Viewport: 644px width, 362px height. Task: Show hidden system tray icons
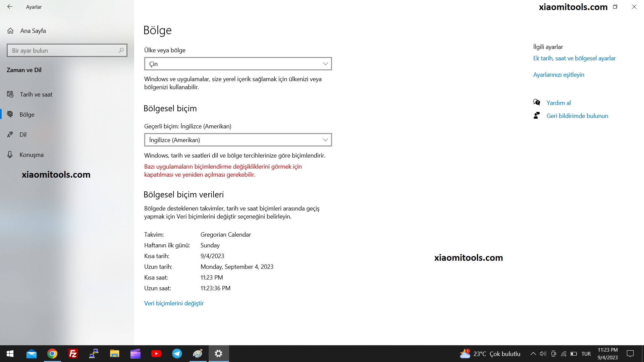pyautogui.click(x=533, y=354)
